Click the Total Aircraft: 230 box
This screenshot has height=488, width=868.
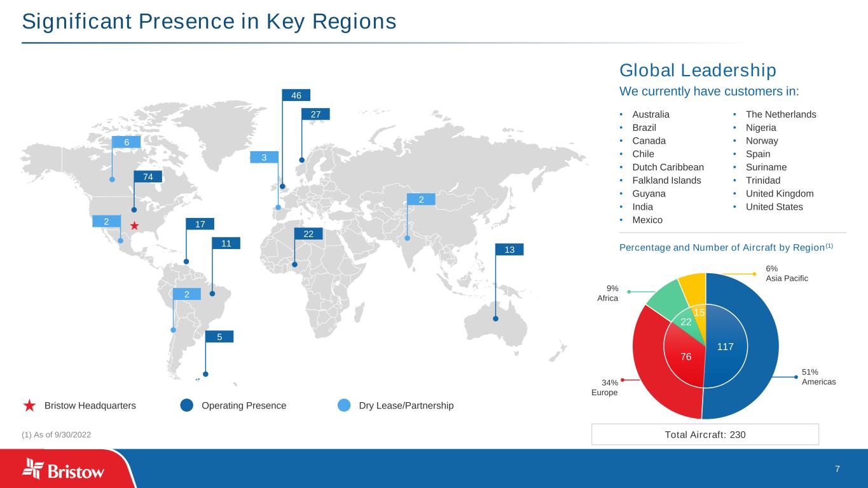[705, 435]
